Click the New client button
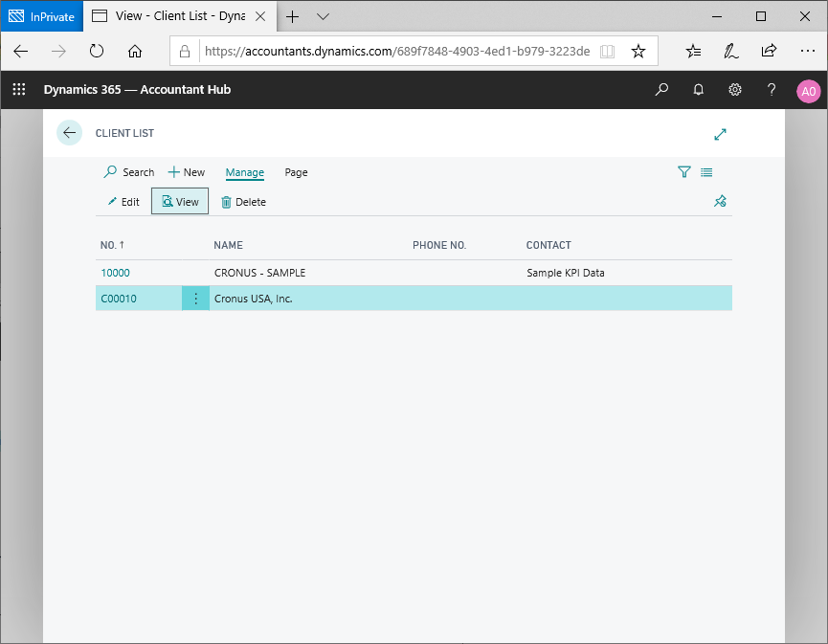 tap(187, 172)
